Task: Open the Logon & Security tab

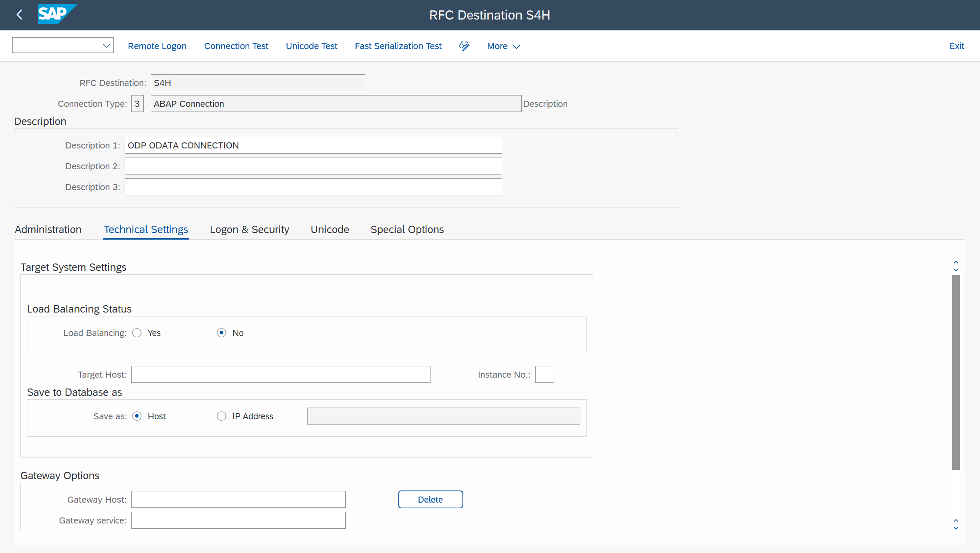Action: pos(249,229)
